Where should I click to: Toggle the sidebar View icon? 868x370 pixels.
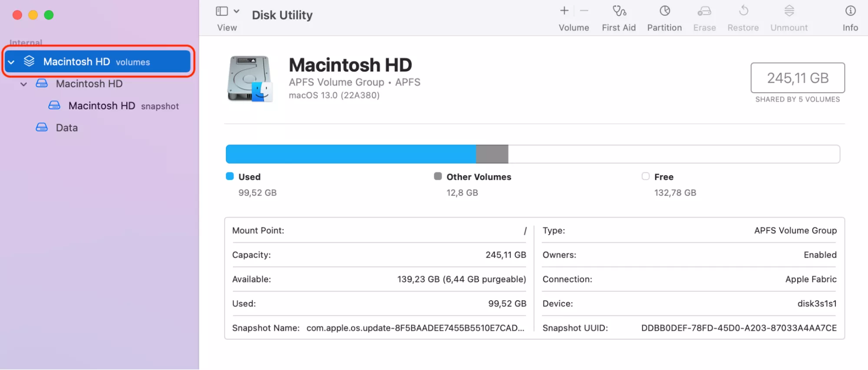[221, 11]
